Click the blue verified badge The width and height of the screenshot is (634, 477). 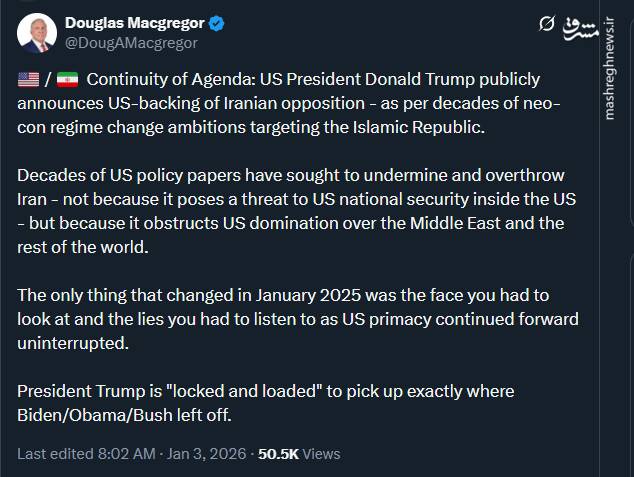point(217,23)
